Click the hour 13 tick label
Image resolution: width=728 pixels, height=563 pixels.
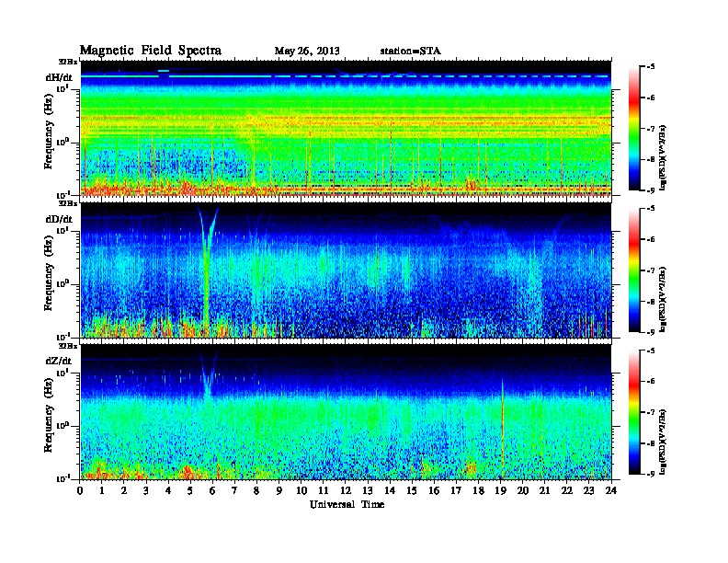[x=368, y=490]
